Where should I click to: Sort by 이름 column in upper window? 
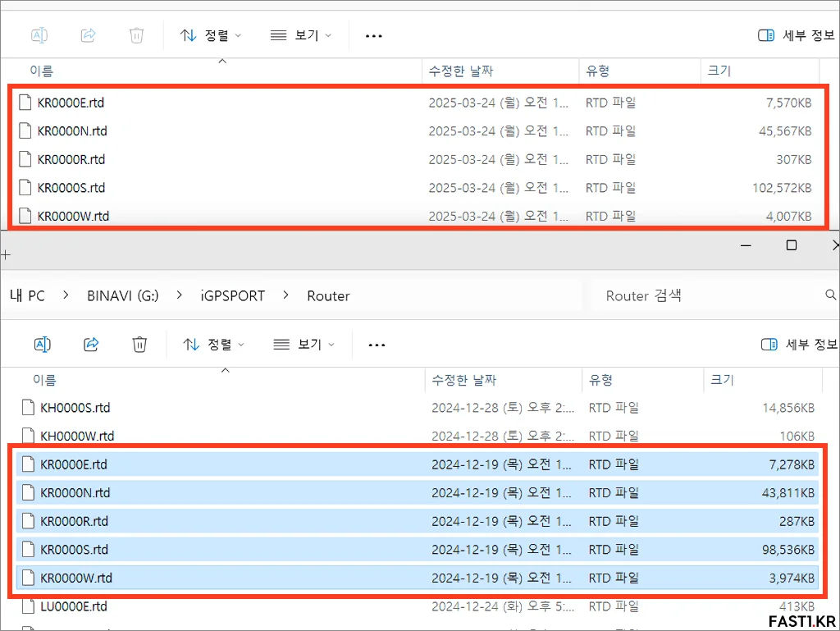click(x=41, y=71)
